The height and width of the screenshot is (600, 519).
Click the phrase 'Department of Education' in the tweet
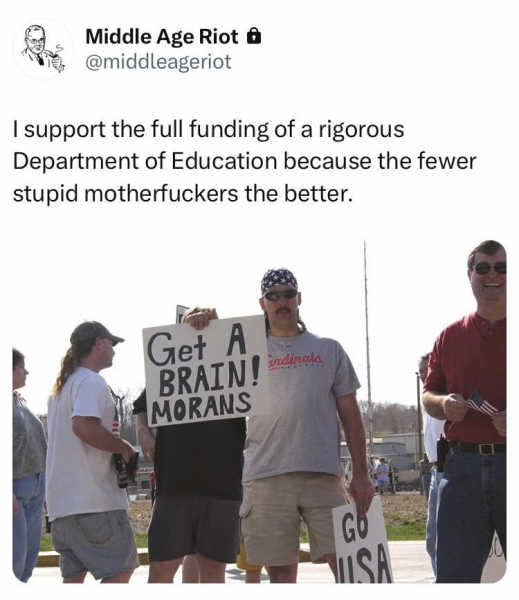(x=145, y=161)
